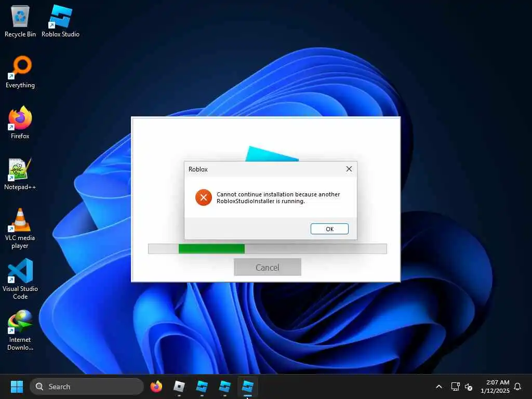This screenshot has width=532, height=399.
Task: Click the "Cannot continue installation" message text
Action: tap(278, 197)
